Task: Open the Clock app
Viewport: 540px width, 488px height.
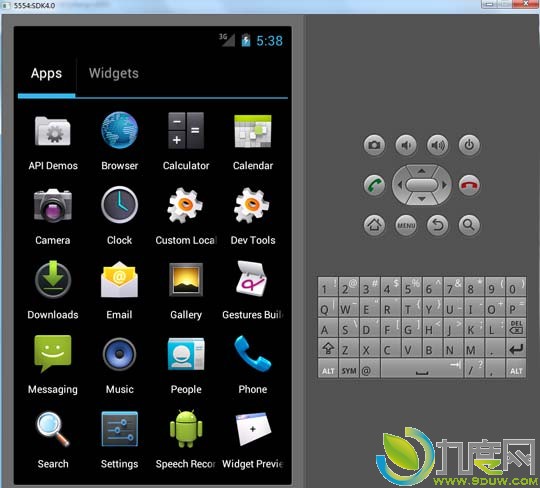Action: [x=120, y=216]
